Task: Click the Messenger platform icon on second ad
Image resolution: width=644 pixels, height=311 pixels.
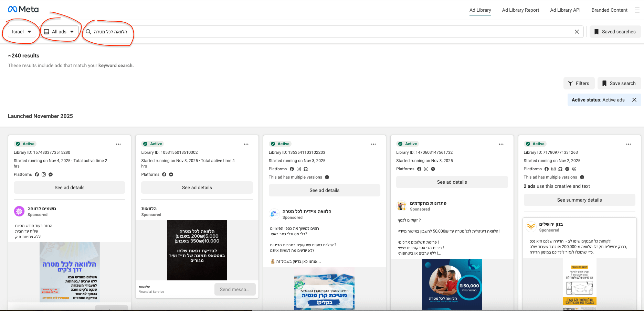Action: (171, 174)
